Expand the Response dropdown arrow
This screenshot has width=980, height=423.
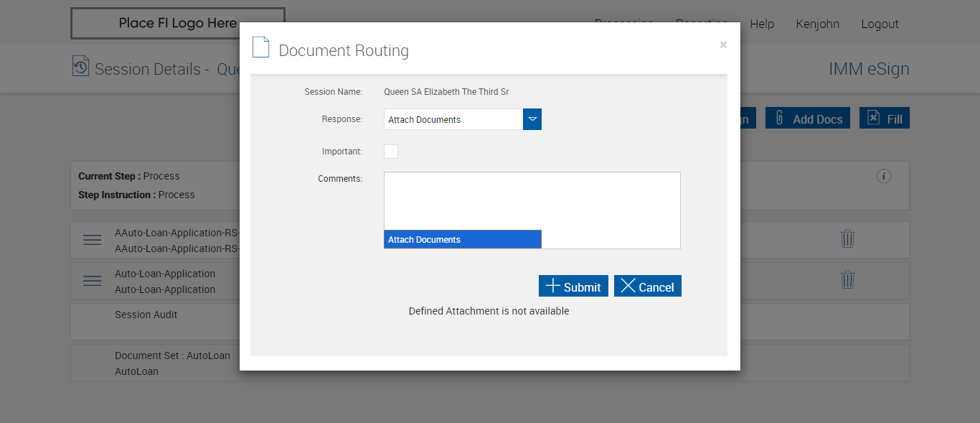pyautogui.click(x=532, y=119)
